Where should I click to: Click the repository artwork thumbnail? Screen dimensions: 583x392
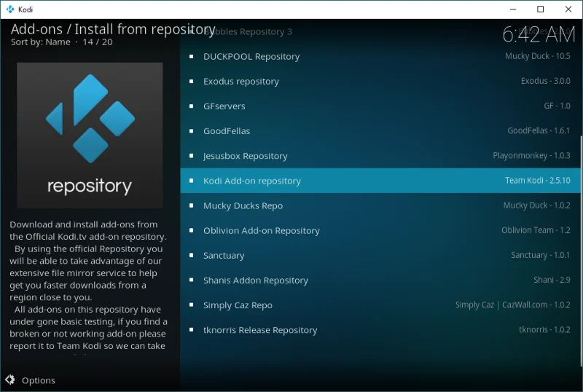point(90,135)
